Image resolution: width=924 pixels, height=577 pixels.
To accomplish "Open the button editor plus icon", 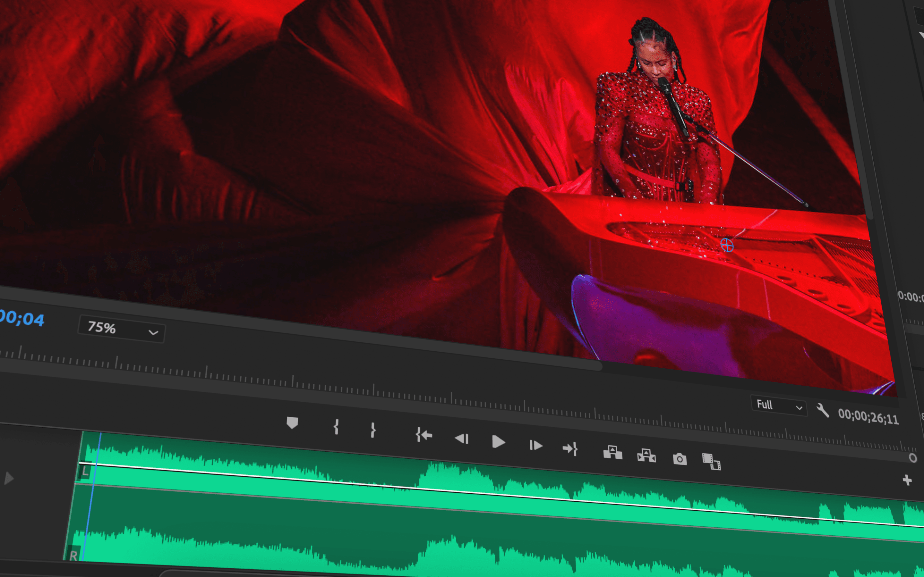I will [x=907, y=480].
